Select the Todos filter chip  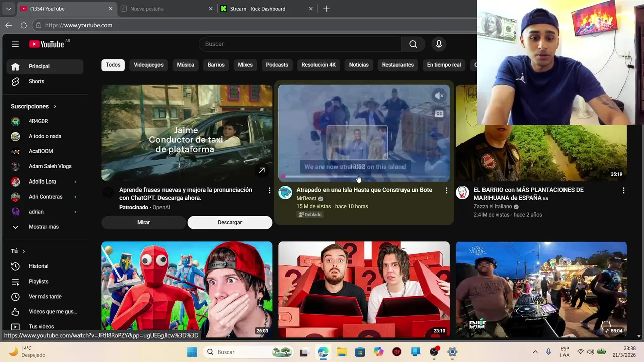[x=113, y=65]
